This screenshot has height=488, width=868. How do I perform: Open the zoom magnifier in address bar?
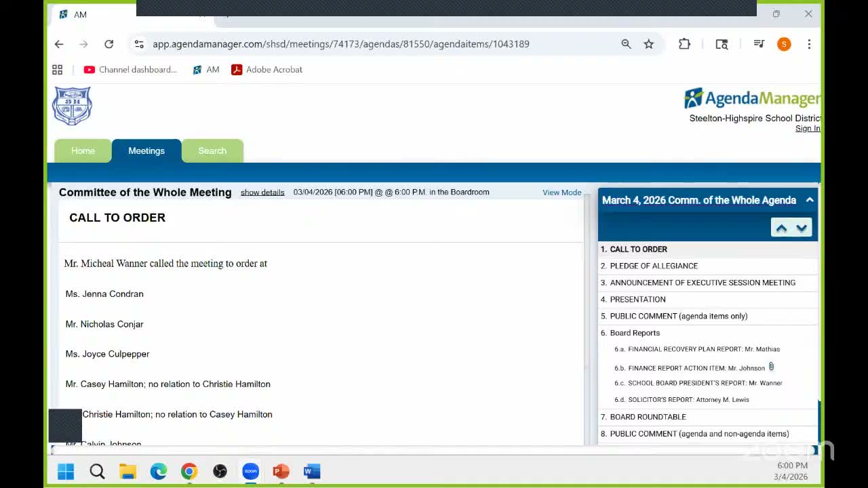coord(626,44)
